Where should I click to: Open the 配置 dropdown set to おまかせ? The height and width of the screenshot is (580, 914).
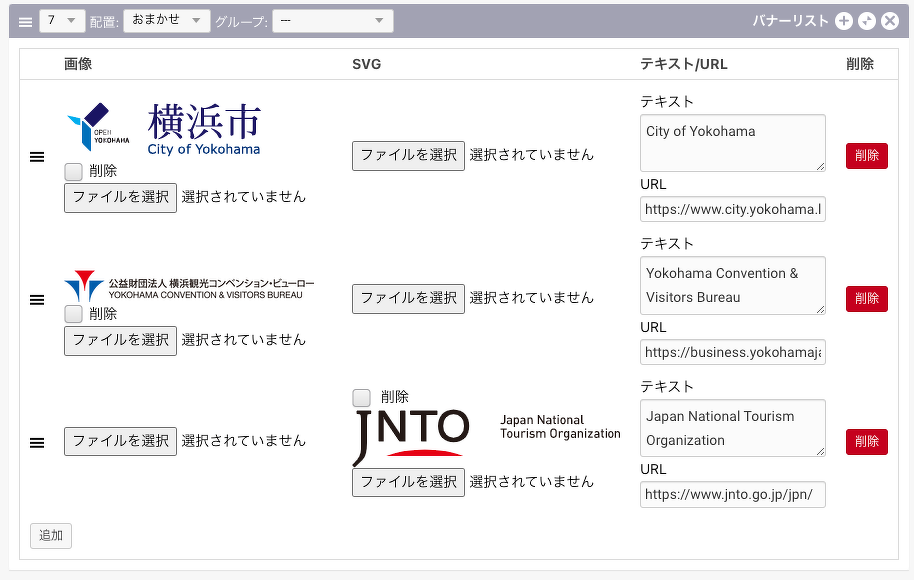(x=166, y=21)
